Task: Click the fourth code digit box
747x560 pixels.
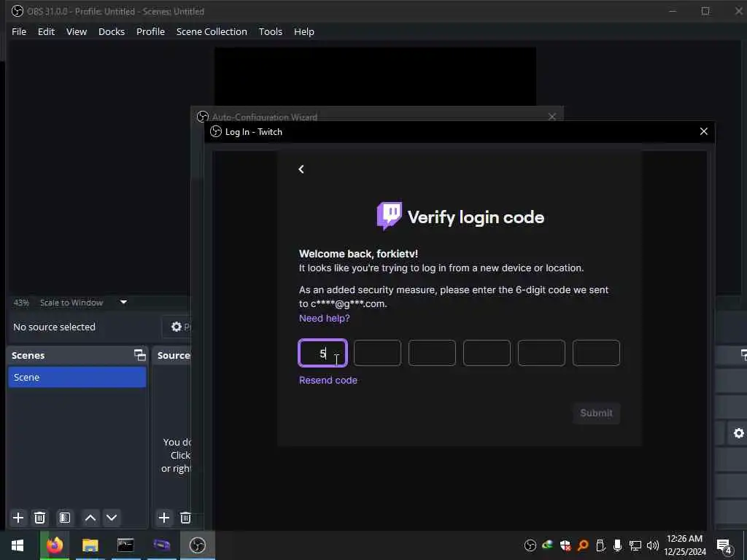Action: pos(487,353)
